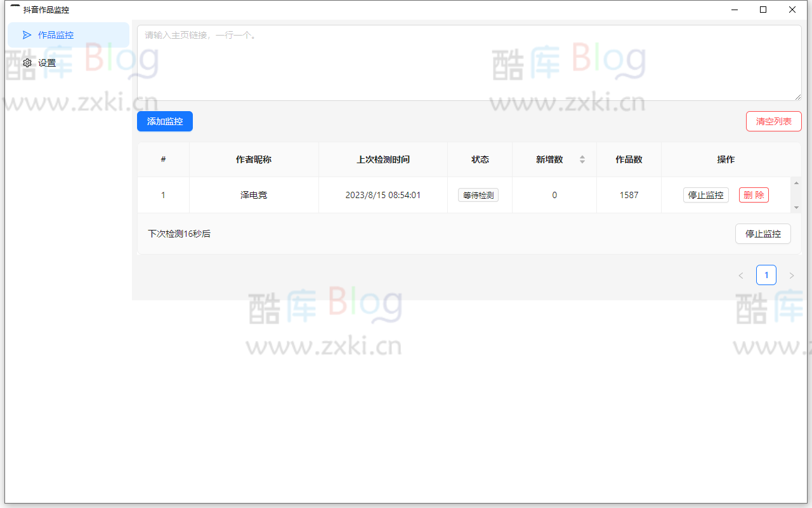Screen dimensions: 812x508
Task: Click 停止监控 button below the table
Action: pos(763,234)
